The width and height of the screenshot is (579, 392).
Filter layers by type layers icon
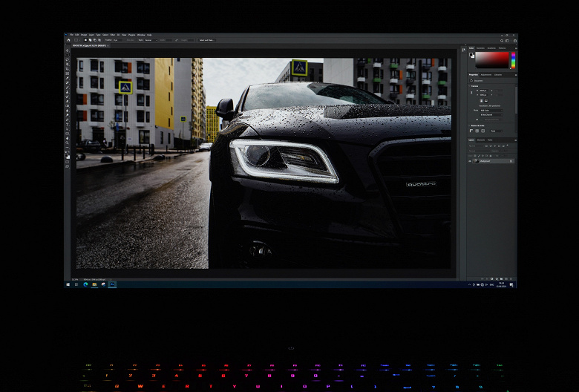click(495, 146)
